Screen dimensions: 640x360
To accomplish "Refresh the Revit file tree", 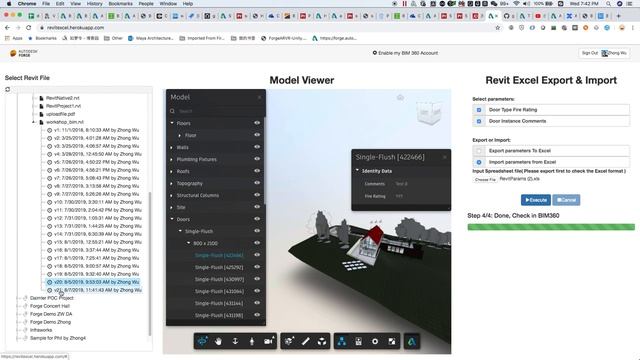I will coord(7,89).
